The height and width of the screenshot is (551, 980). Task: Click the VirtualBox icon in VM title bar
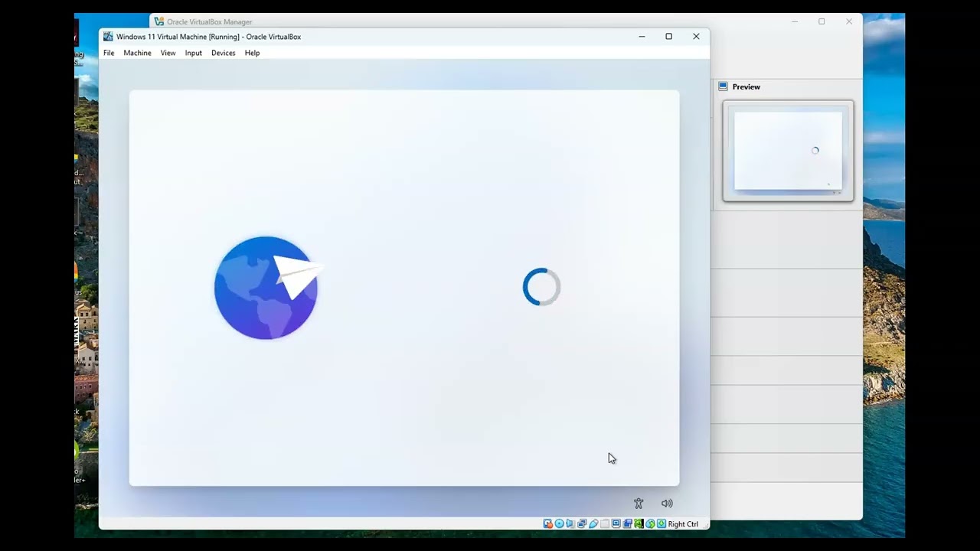[108, 37]
